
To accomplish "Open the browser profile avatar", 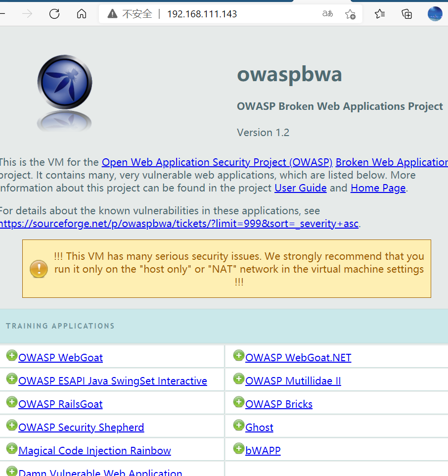I will point(435,14).
